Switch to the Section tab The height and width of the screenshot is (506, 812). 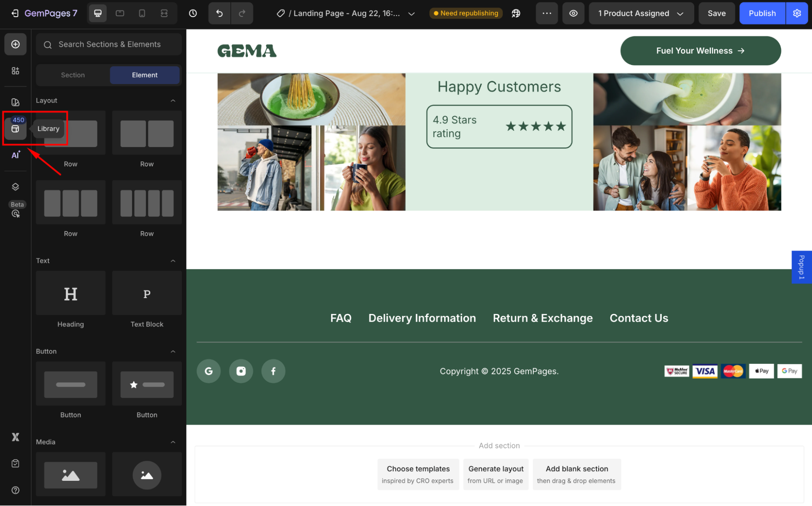tap(73, 75)
